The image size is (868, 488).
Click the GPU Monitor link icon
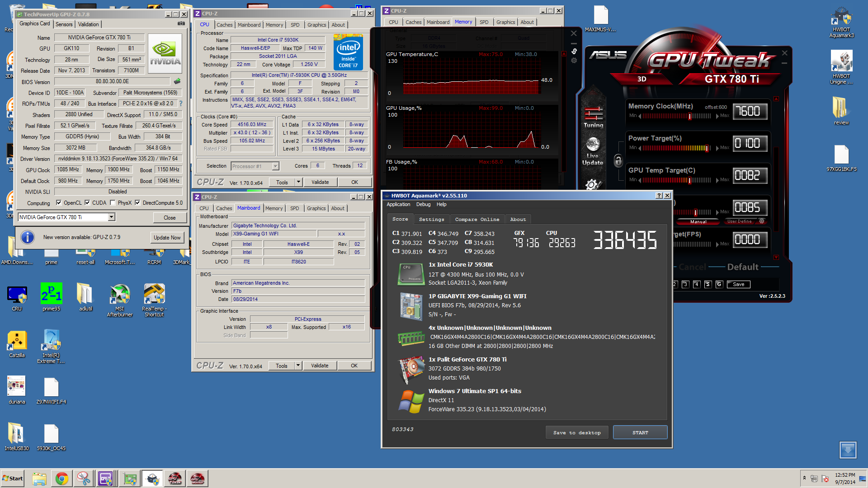[x=574, y=52]
